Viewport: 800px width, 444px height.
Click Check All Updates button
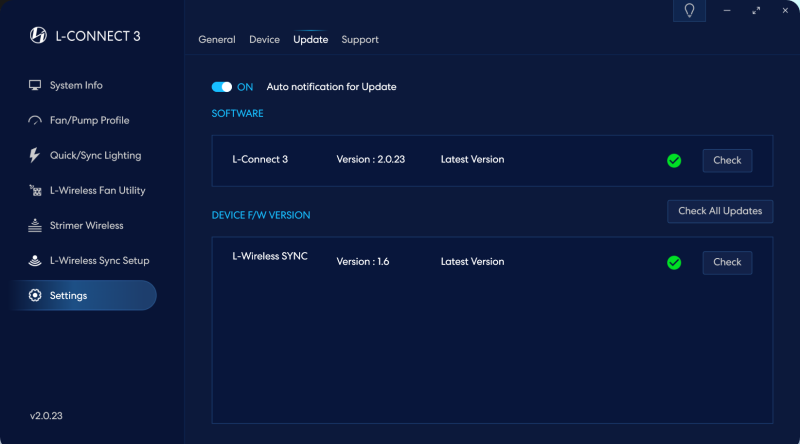[x=720, y=211]
